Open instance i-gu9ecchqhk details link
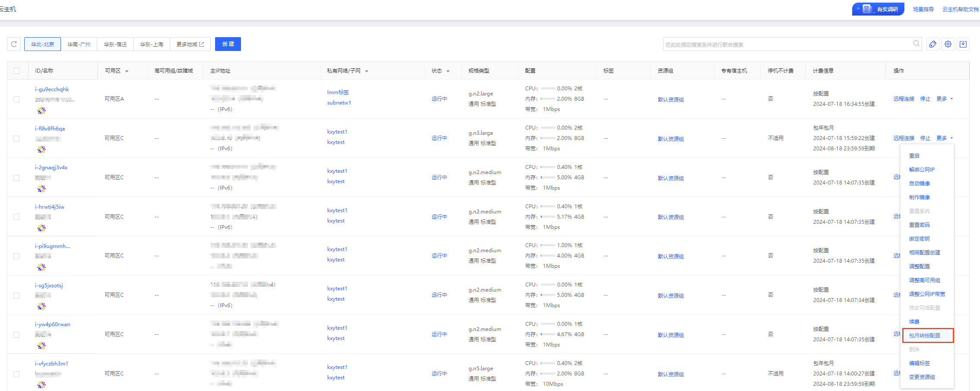This screenshot has width=980, height=391. [x=52, y=89]
